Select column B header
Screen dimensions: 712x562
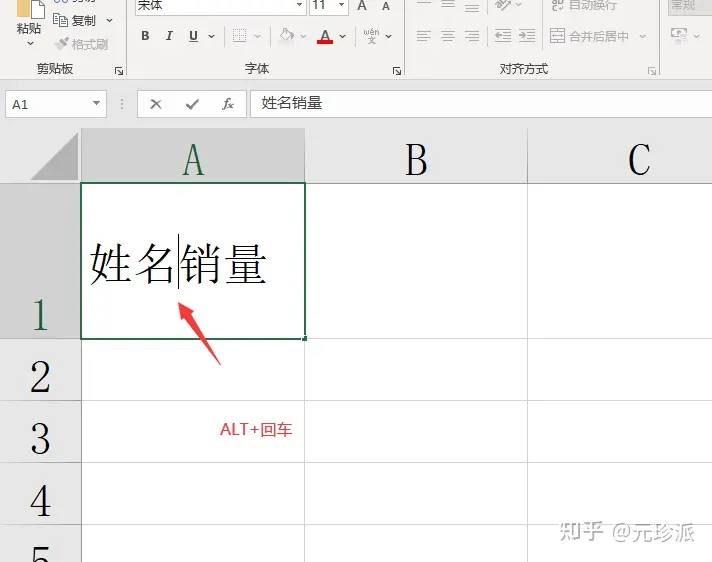tap(416, 156)
